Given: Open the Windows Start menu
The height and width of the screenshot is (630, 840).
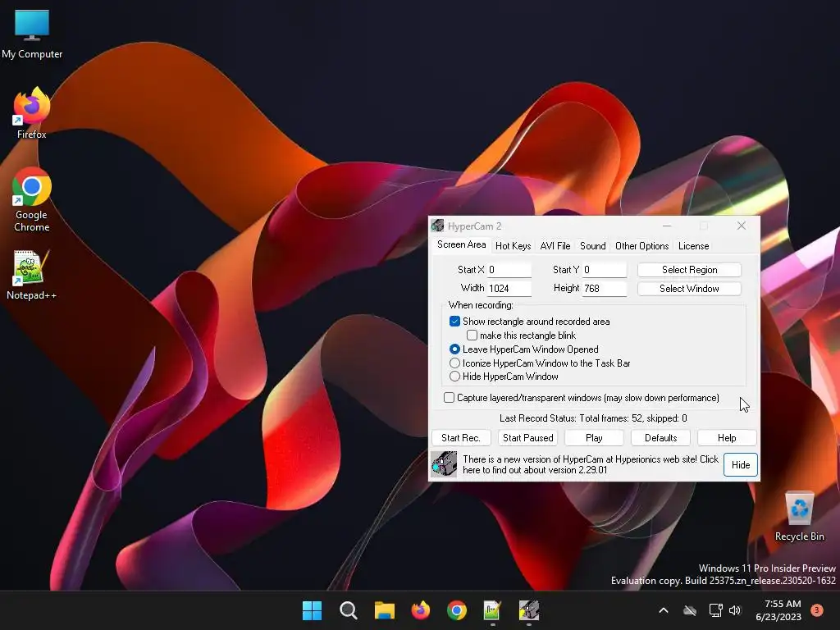Looking at the screenshot, I should [x=312, y=610].
